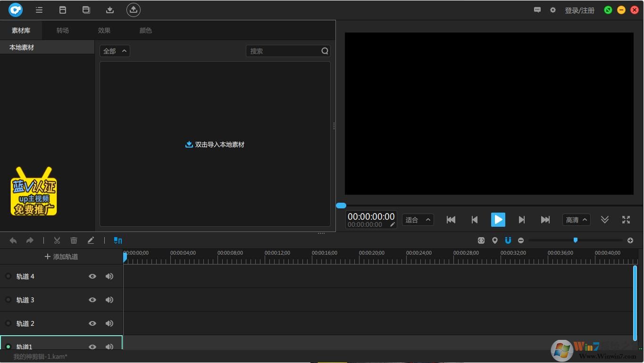Image resolution: width=644 pixels, height=363 pixels.
Task: Mute 轨道 3 with speaker icon
Action: [x=109, y=300]
